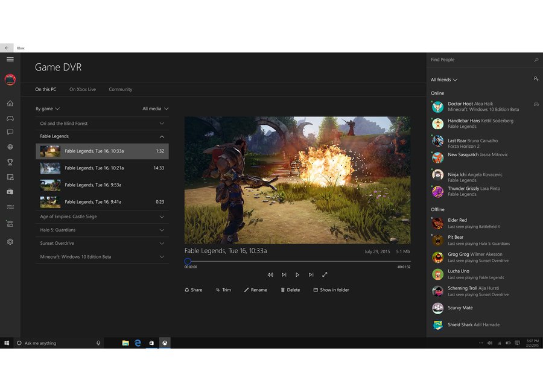This screenshot has width=543, height=392.
Task: Collapse the Fable Legends group
Action: (162, 137)
